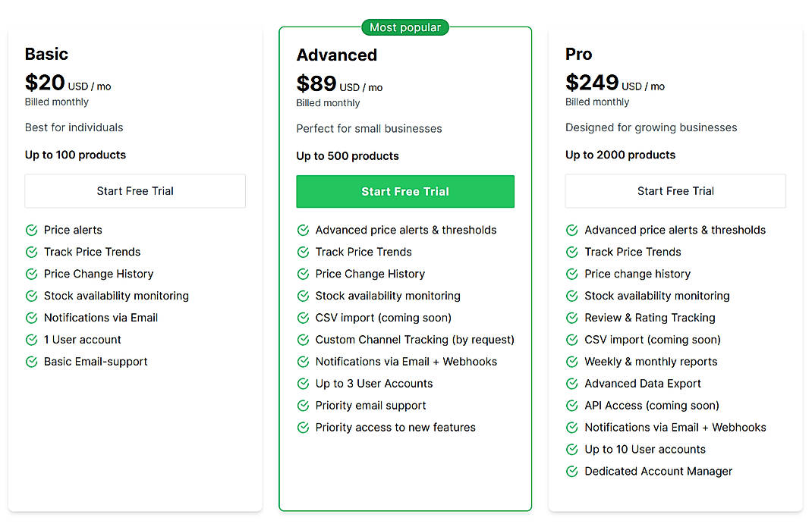Image resolution: width=812 pixels, height=524 pixels.
Task: Click Start Free Trial under the Basic plan
Action: (134, 191)
